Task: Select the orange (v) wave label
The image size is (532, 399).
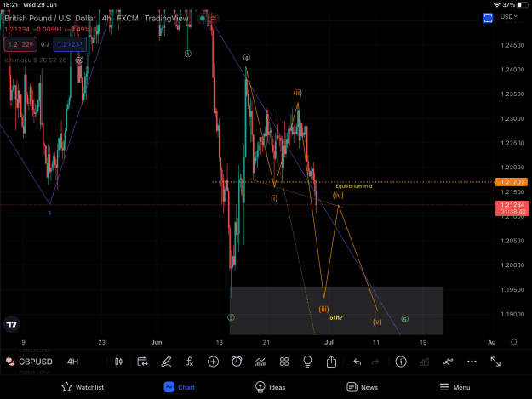Action: tap(377, 322)
